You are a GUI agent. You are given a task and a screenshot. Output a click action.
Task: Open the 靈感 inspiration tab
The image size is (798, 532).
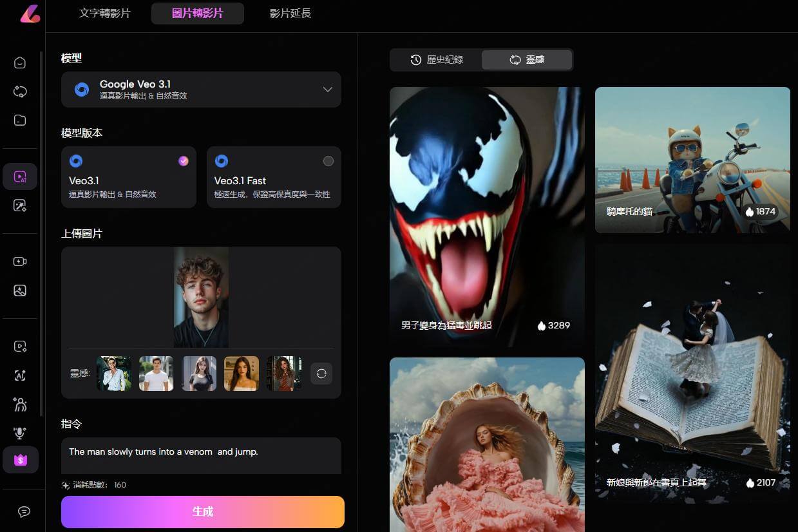527,60
